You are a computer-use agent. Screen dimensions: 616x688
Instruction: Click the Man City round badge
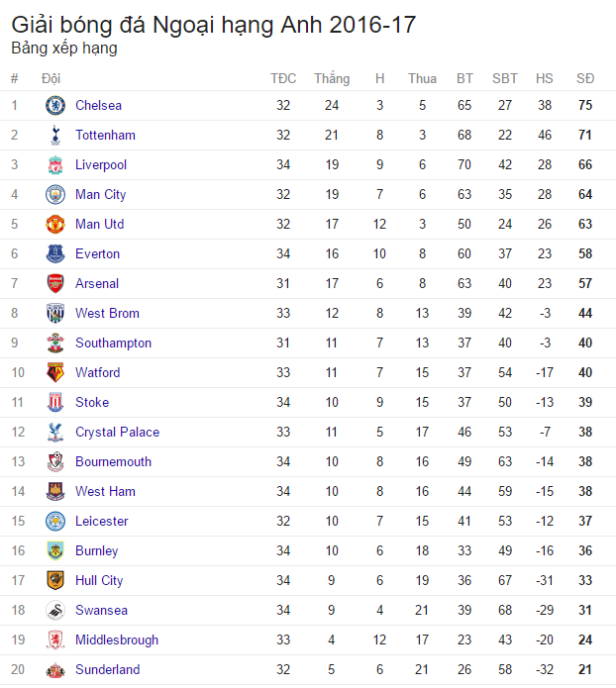pyautogui.click(x=55, y=194)
